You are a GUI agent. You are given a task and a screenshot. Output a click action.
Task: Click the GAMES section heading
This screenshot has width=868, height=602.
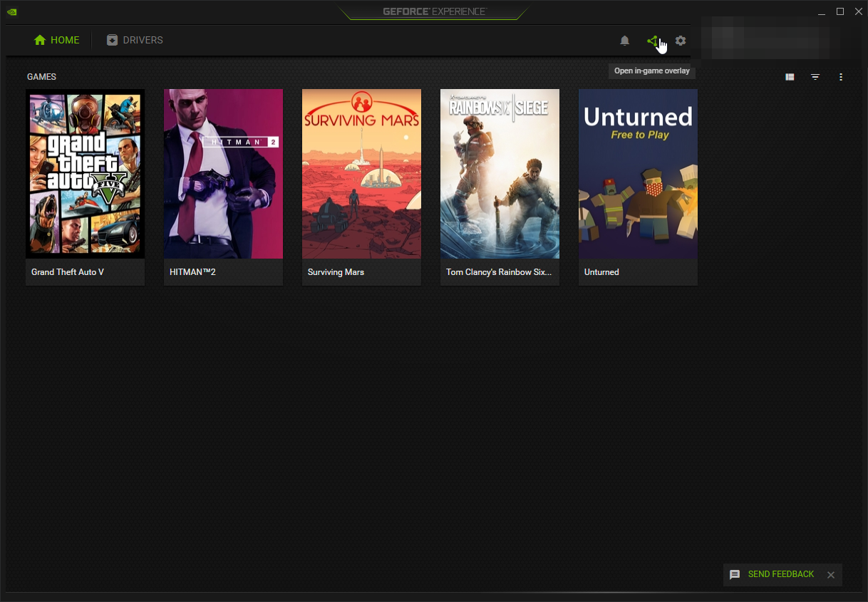pyautogui.click(x=41, y=77)
